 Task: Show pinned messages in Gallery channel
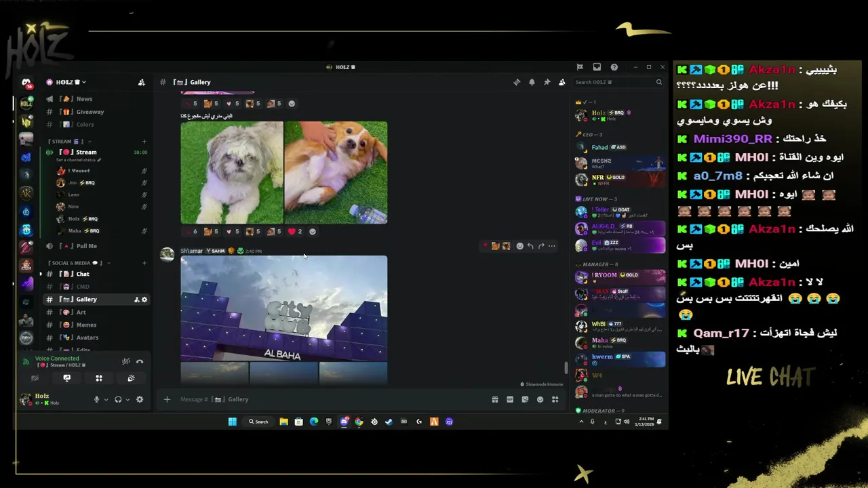click(x=547, y=82)
